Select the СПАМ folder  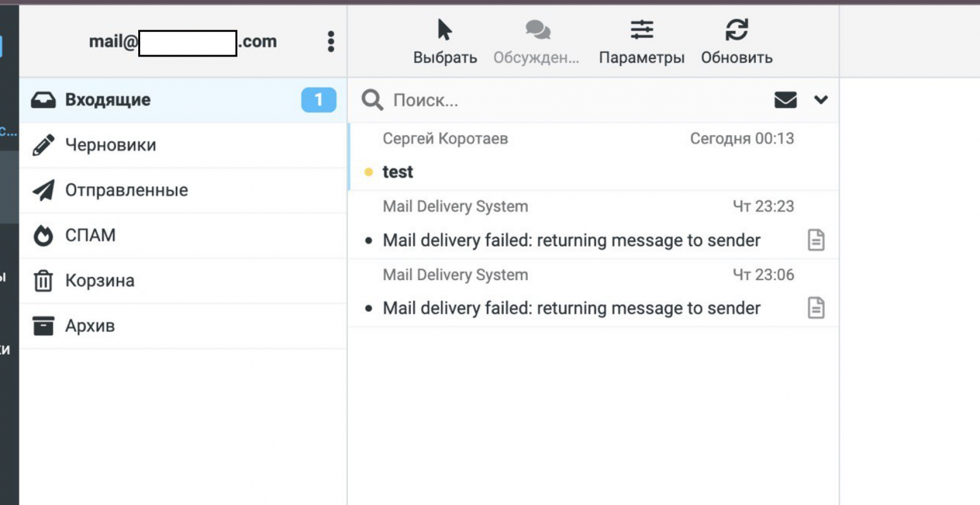tap(90, 236)
